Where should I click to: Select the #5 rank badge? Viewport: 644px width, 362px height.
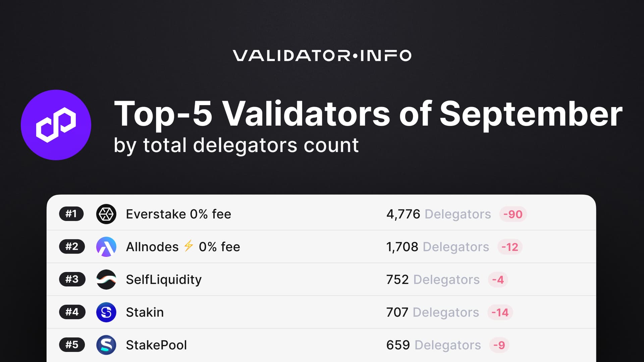pyautogui.click(x=72, y=345)
